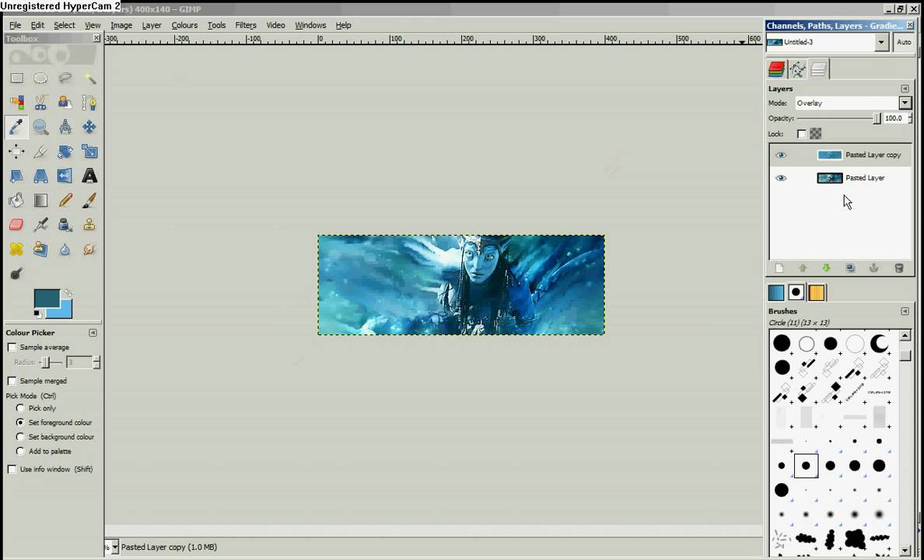The height and width of the screenshot is (560, 924).
Task: Select the Airbrush tool
Action: [40, 225]
